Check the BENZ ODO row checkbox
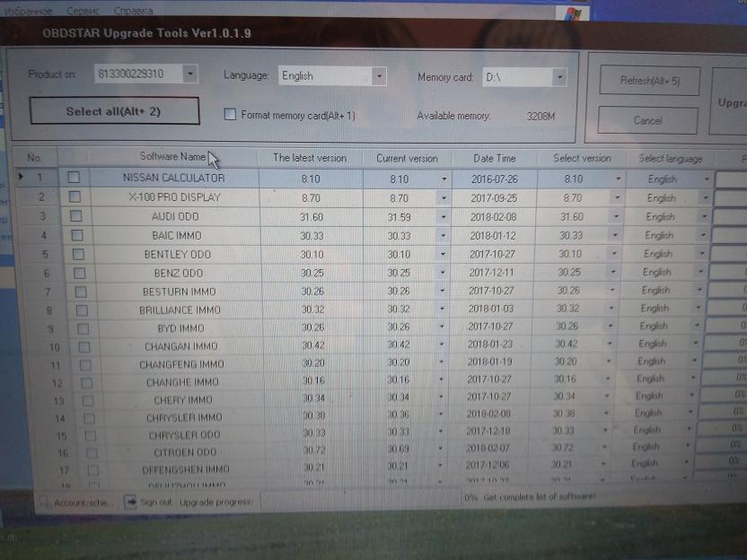 pos(80,273)
